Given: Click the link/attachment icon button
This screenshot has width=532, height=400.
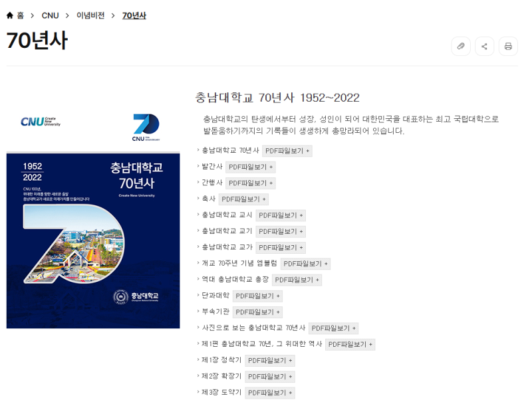Looking at the screenshot, I should (x=461, y=47).
